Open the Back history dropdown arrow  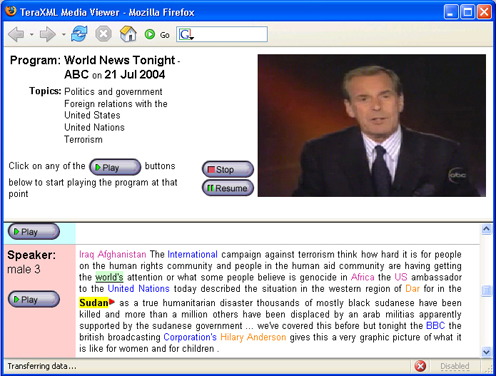pos(32,34)
